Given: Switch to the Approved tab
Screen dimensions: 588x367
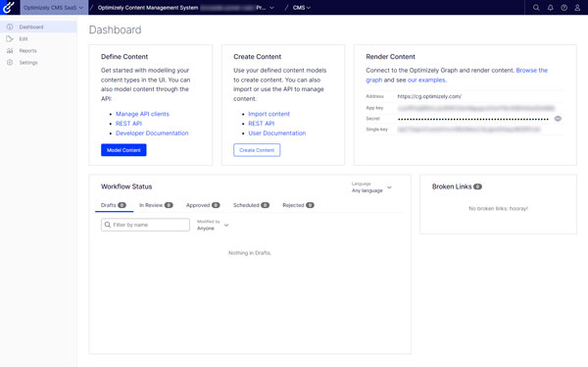Looking at the screenshot, I should [203, 205].
